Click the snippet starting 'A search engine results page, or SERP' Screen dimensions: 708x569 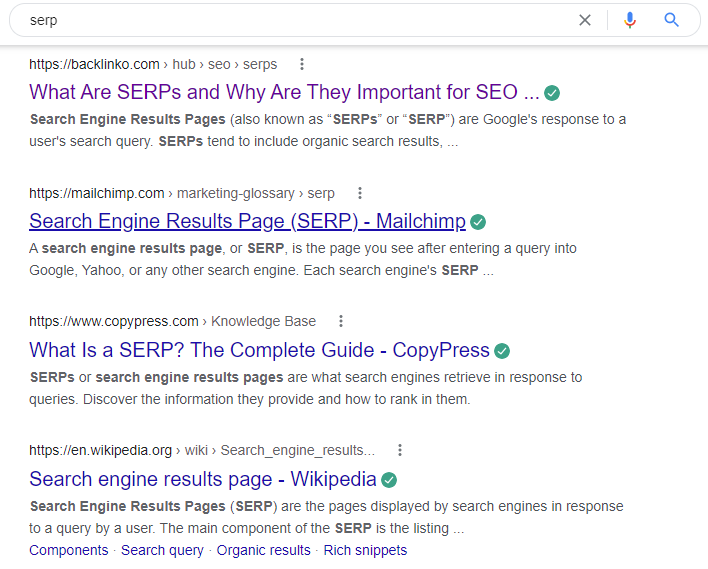[303, 259]
